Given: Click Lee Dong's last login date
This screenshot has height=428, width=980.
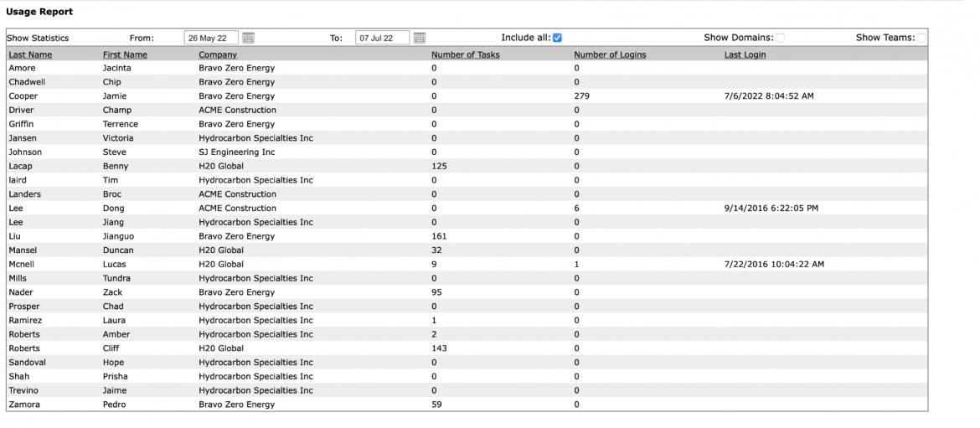Looking at the screenshot, I should (x=771, y=208).
